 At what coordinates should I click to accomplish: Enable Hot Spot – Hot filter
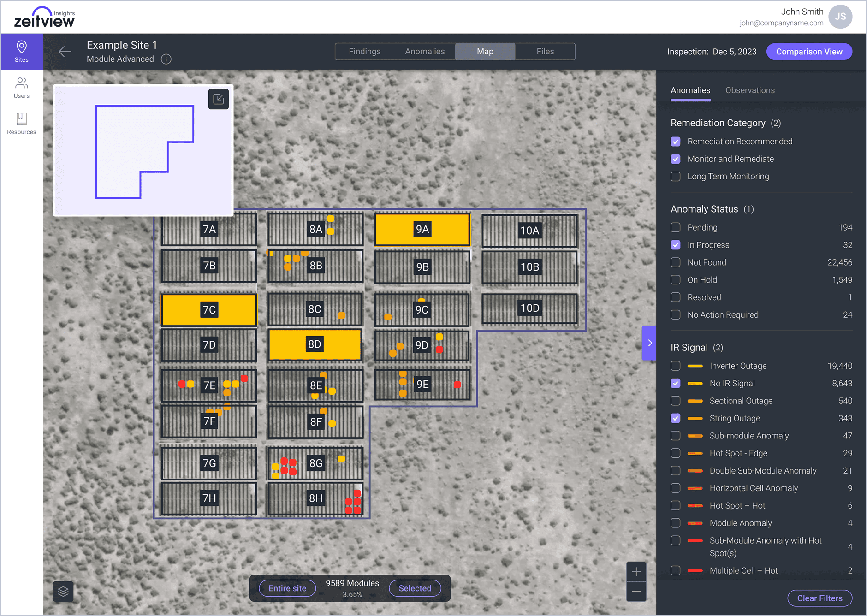coord(676,506)
